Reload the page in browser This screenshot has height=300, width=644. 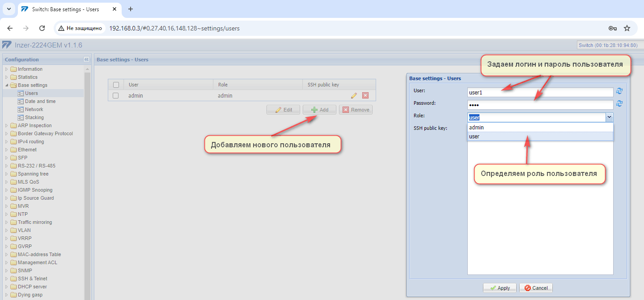click(42, 28)
